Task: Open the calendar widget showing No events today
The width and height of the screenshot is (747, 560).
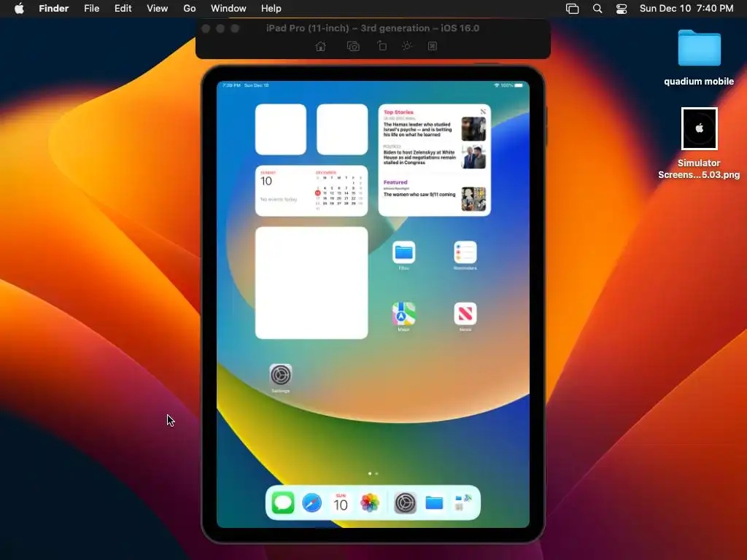Action: point(311,190)
